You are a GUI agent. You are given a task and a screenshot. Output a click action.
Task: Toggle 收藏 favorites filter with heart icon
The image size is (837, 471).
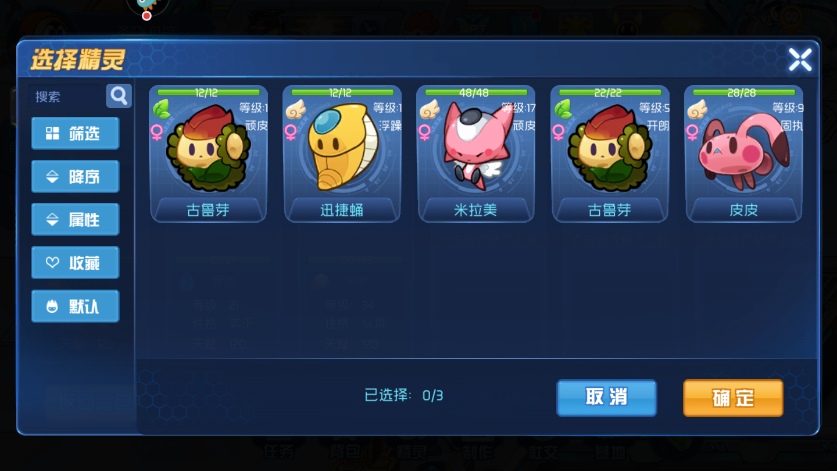pyautogui.click(x=75, y=263)
